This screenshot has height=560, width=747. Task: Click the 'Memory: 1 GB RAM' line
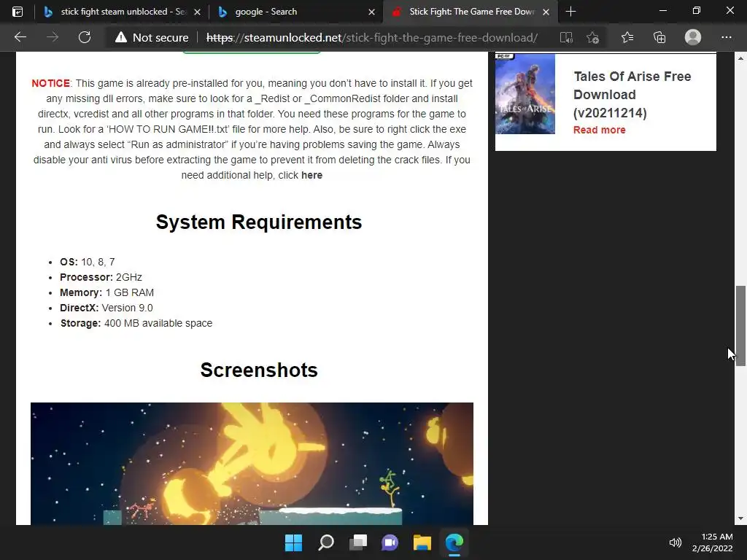(107, 293)
